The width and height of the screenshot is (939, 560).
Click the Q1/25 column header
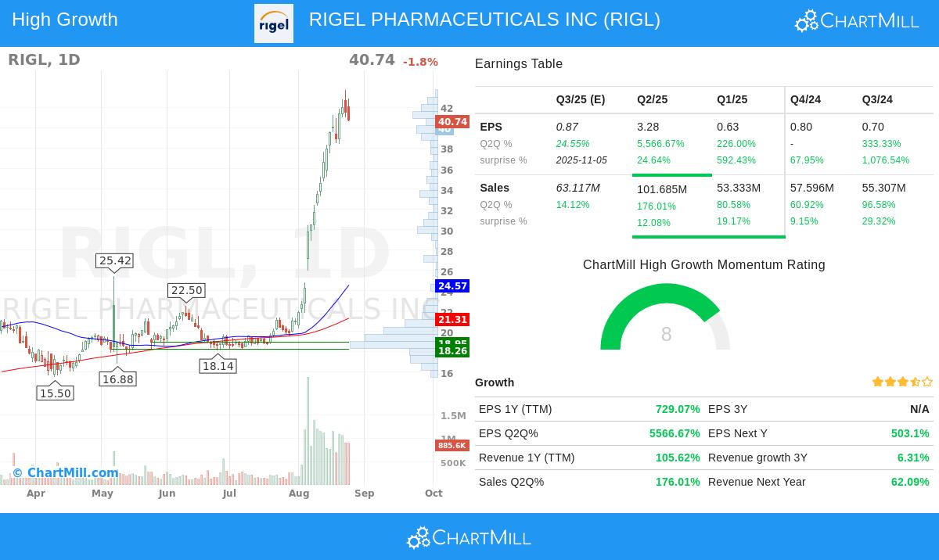tap(732, 99)
